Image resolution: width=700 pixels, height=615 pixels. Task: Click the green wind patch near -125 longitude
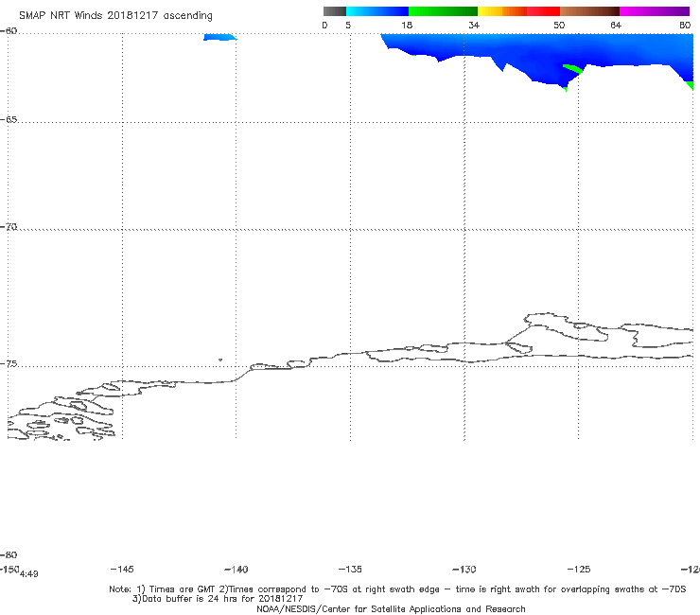click(x=573, y=69)
